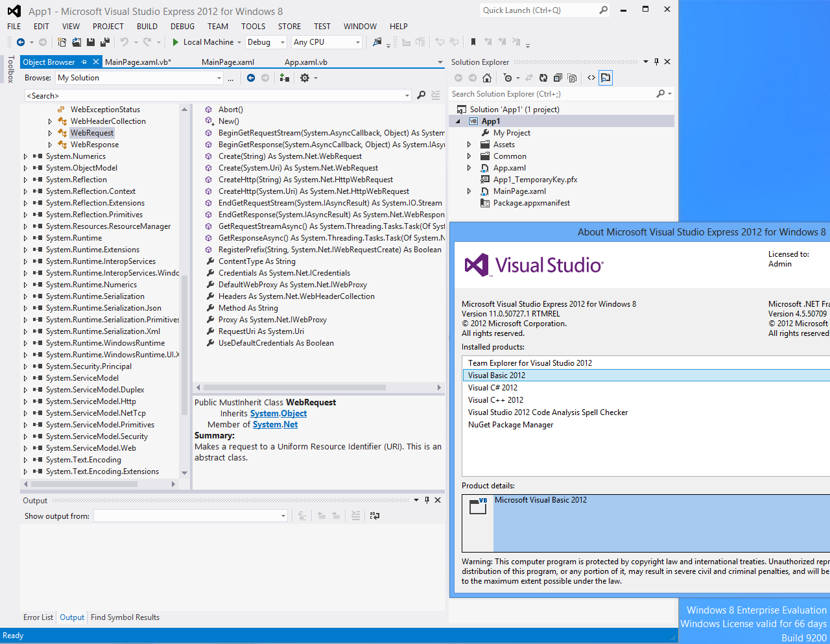Click the View Code icon in Solution Explorer
The width and height of the screenshot is (830, 644).
tap(591, 78)
